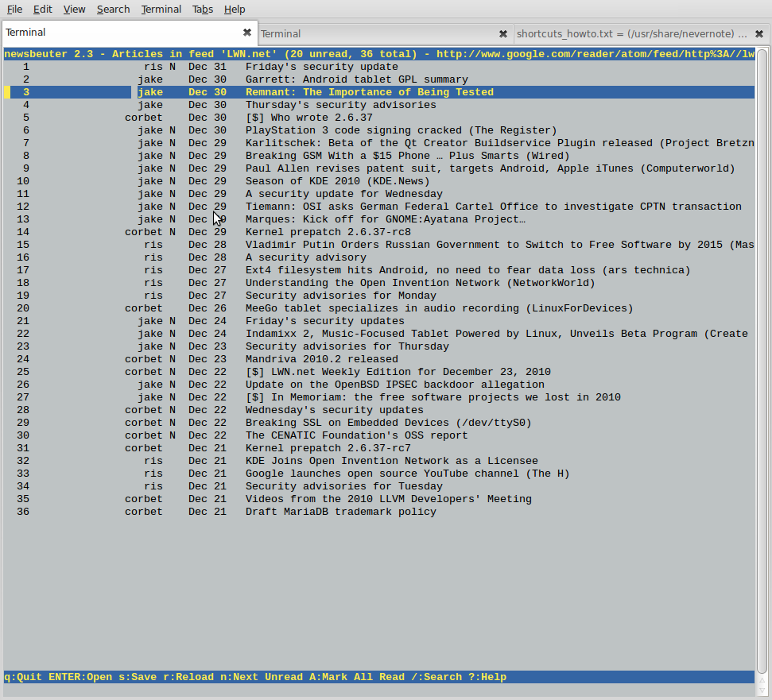Click 'r:Reload' hint in status bar
This screenshot has height=700, width=772.
(x=188, y=678)
